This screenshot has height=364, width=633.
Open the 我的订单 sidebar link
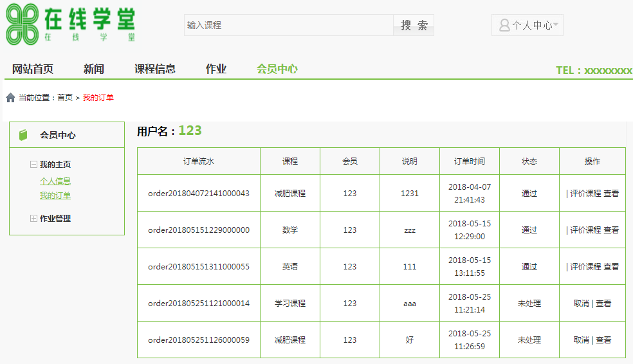pyautogui.click(x=55, y=196)
